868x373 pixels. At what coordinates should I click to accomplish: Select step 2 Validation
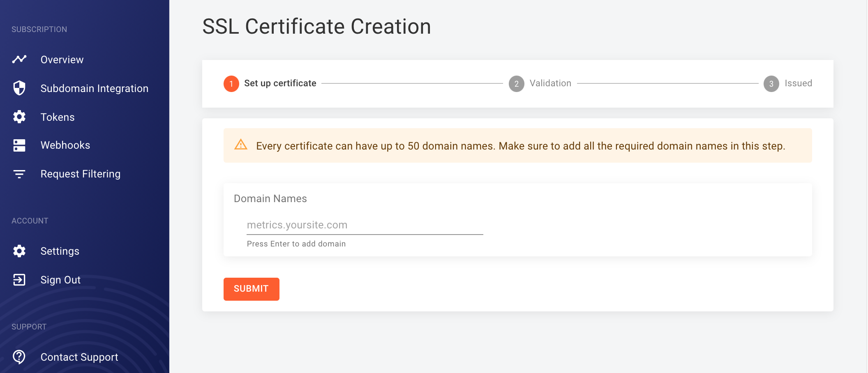coord(540,83)
